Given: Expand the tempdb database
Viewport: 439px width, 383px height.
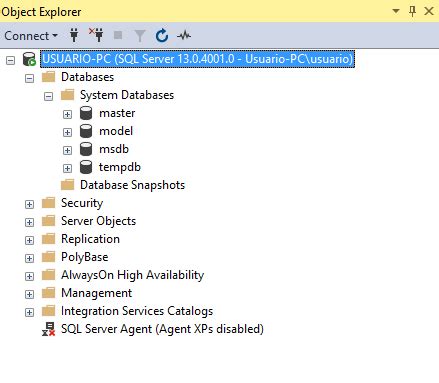Looking at the screenshot, I should click(x=67, y=168).
